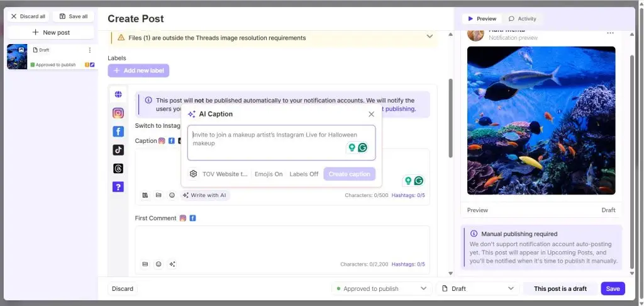The image size is (644, 306).
Task: Click the Grammarly icon in AI Caption prompt
Action: (x=363, y=148)
